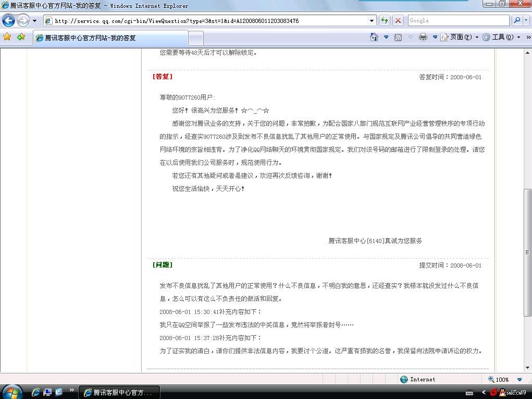
Task: Click the vertical scrollbar thumb
Action: (527, 252)
